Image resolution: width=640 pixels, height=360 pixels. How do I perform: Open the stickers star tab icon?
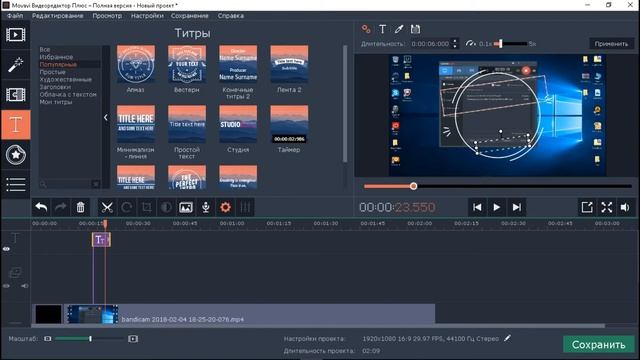[16, 155]
